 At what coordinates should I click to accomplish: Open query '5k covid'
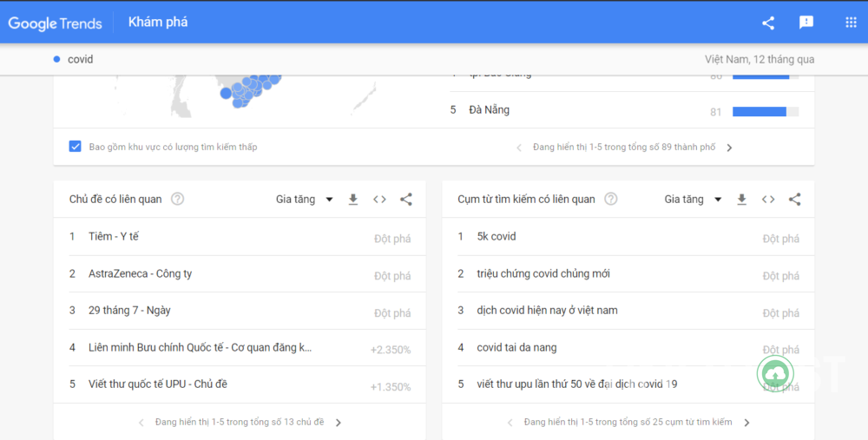click(x=496, y=236)
